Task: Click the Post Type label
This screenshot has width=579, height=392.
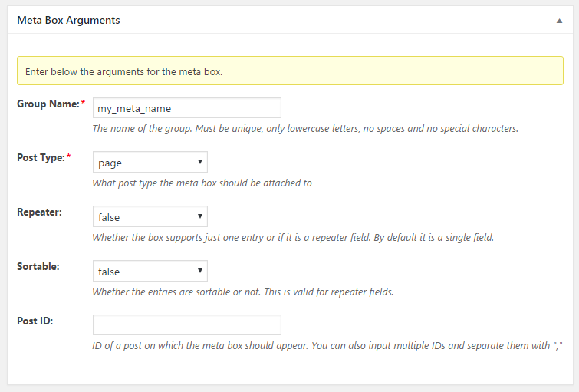Action: [x=41, y=158]
